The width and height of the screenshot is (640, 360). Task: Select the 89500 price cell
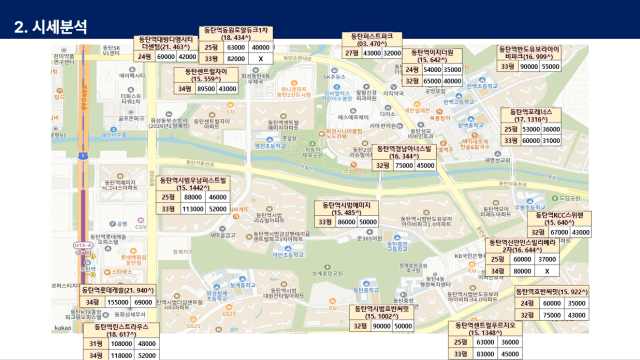pyautogui.click(x=206, y=89)
